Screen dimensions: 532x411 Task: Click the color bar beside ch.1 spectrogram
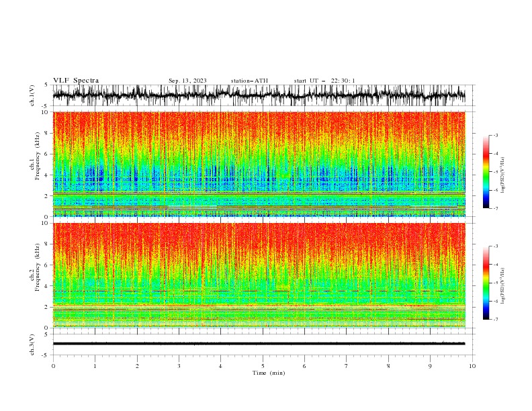[x=486, y=172]
